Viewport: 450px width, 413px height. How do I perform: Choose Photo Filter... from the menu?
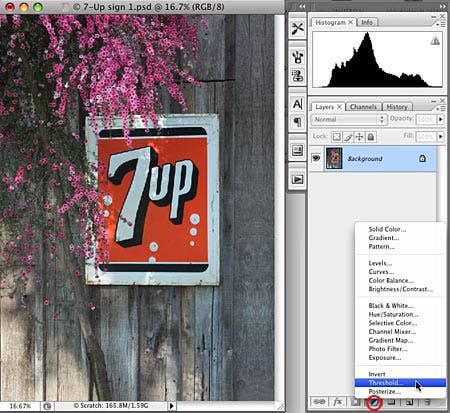[x=400, y=349]
